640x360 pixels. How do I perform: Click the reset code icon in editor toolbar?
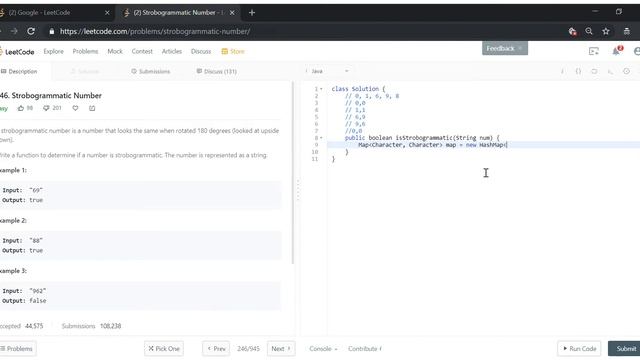coord(594,71)
